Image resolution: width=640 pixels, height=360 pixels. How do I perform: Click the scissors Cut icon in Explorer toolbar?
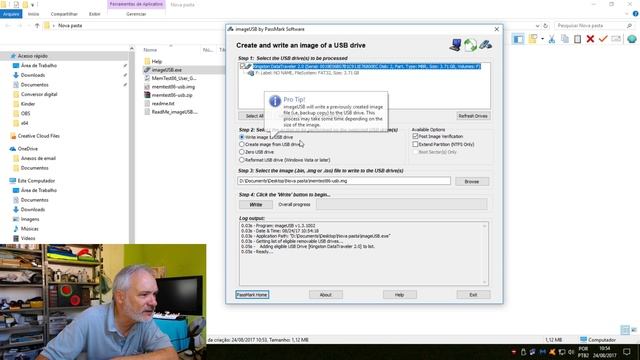(x=552, y=39)
